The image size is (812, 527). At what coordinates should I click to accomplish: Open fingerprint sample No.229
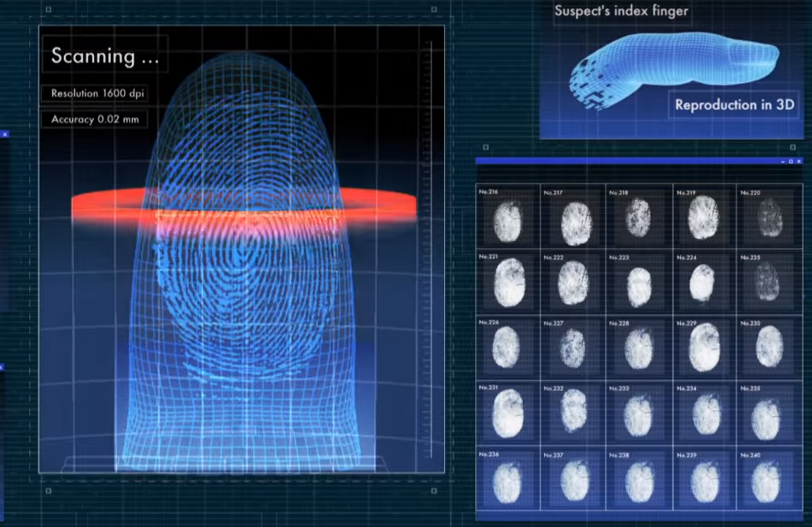pos(704,347)
